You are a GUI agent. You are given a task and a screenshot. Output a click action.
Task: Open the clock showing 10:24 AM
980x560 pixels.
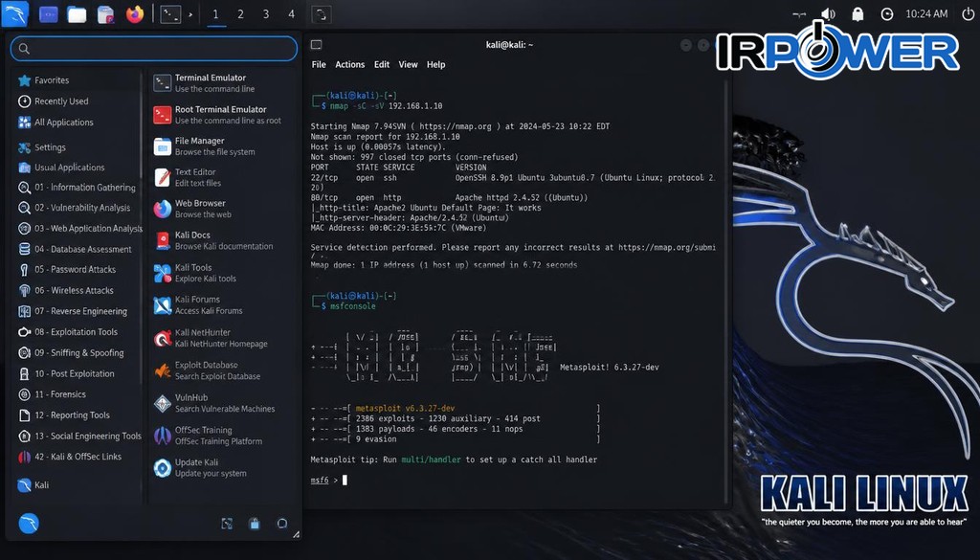(926, 13)
